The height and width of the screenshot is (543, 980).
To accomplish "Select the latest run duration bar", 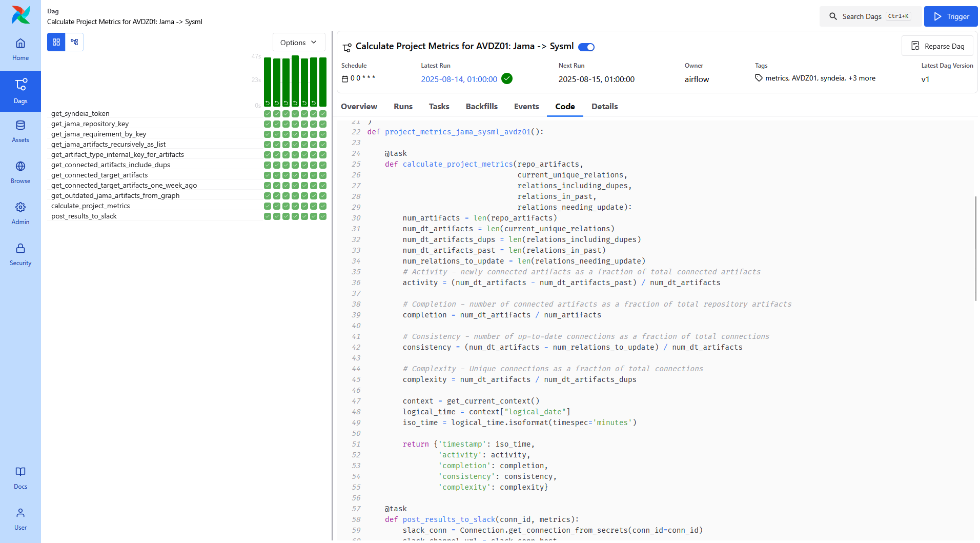I will [323, 82].
